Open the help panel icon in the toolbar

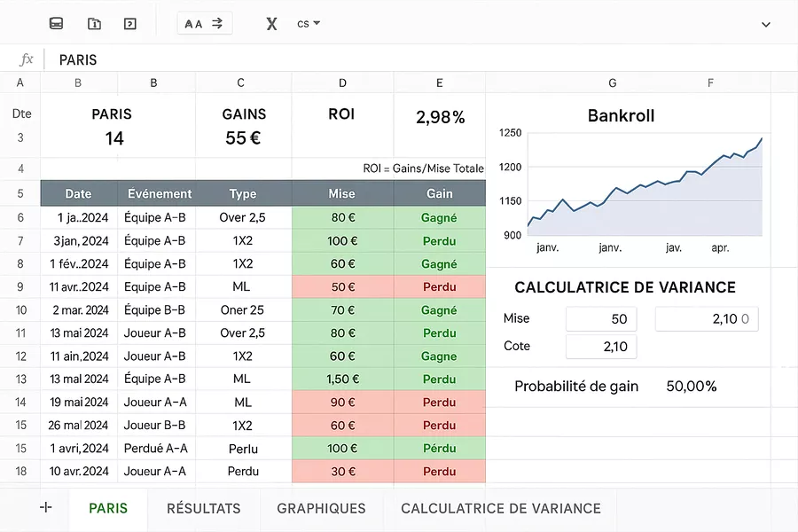click(129, 23)
